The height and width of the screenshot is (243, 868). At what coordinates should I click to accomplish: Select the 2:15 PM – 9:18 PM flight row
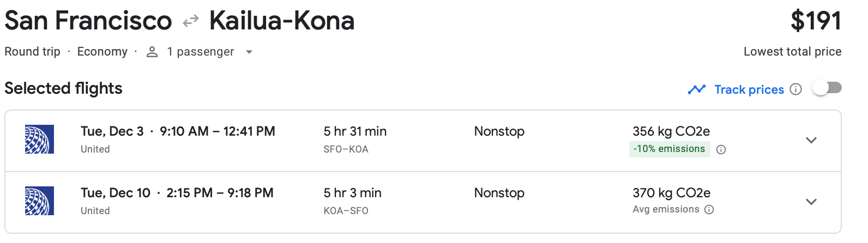click(x=220, y=193)
